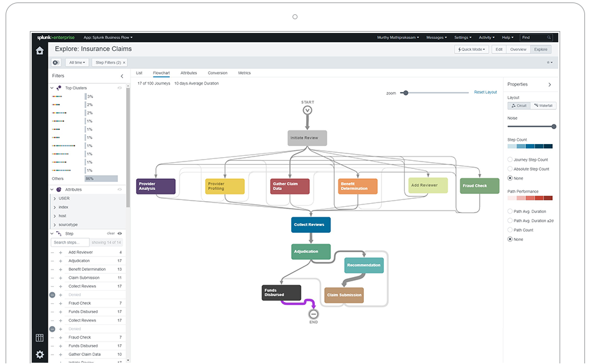Toggle the Attributes eye visibility icon
Screen dimensions: 590x364
click(120, 189)
